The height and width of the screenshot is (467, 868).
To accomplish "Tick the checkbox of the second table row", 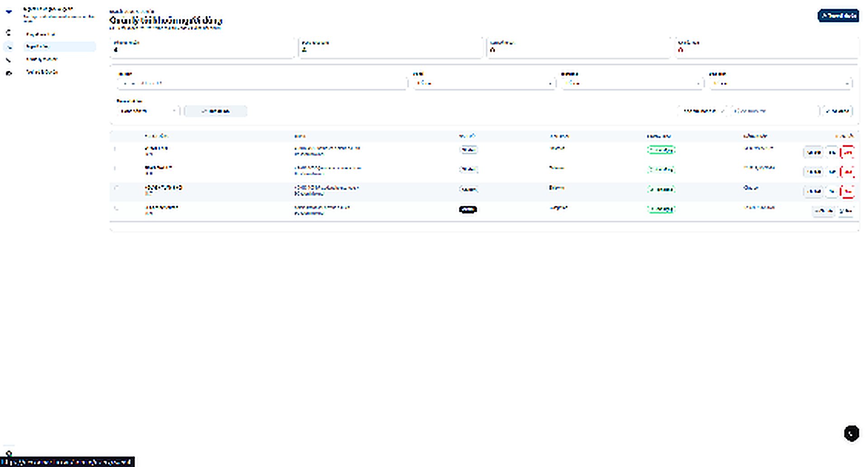I will [116, 168].
